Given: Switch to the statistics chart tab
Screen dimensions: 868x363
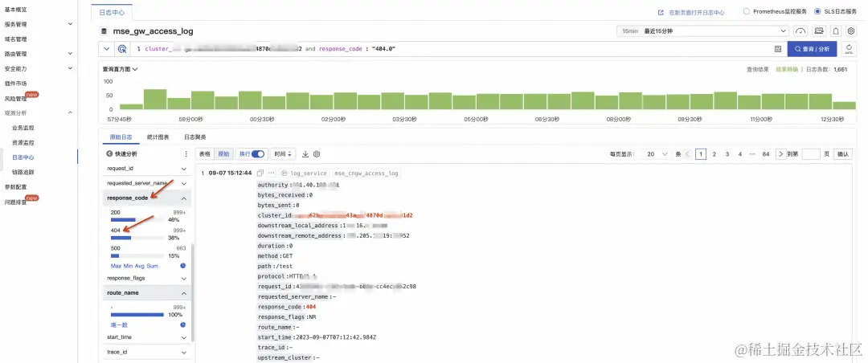Looking at the screenshot, I should tap(158, 137).
